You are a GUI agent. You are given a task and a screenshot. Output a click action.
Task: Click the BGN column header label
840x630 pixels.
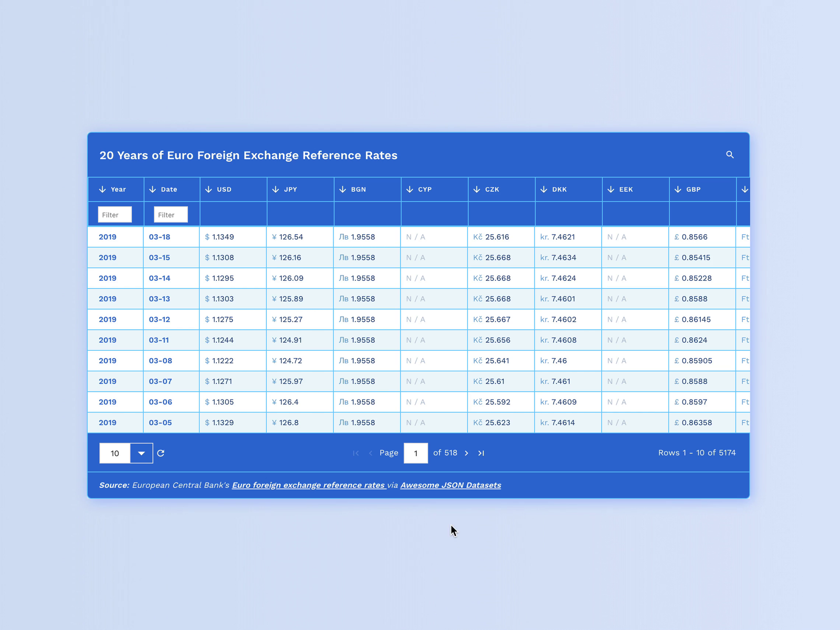[x=359, y=190]
